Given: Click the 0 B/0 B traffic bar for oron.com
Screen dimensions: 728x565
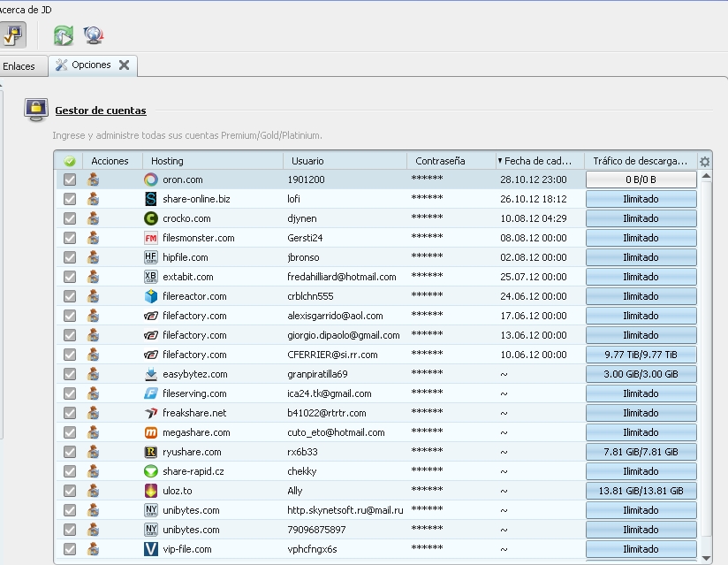Looking at the screenshot, I should click(641, 179).
